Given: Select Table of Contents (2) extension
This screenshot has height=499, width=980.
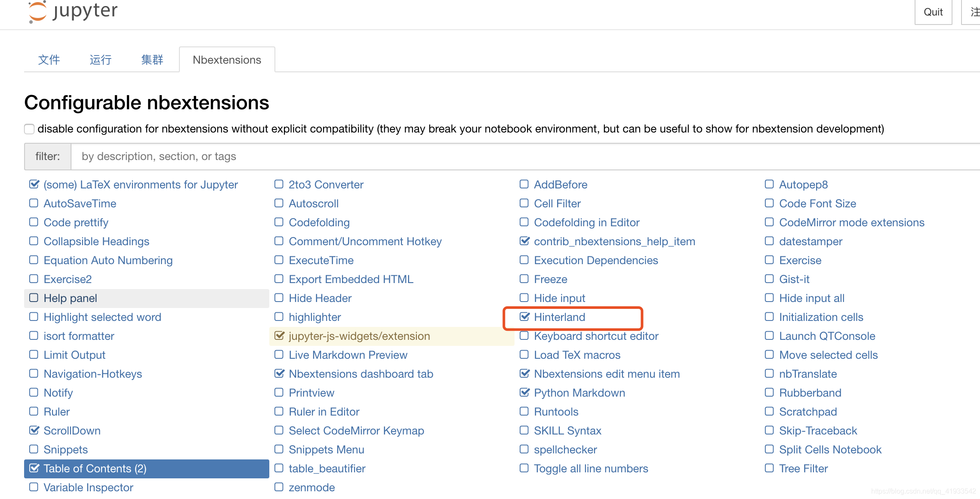Looking at the screenshot, I should point(95,468).
